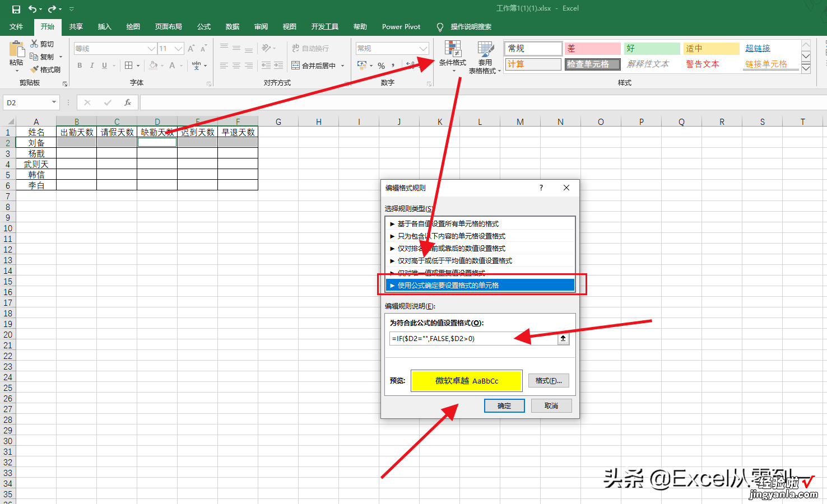Click the Insert Function fx icon

[x=128, y=102]
